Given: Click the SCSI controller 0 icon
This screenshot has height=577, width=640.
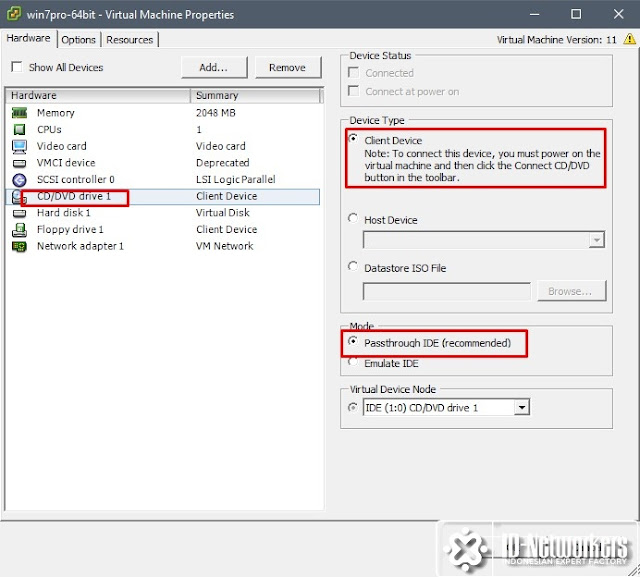Looking at the screenshot, I should (19, 180).
